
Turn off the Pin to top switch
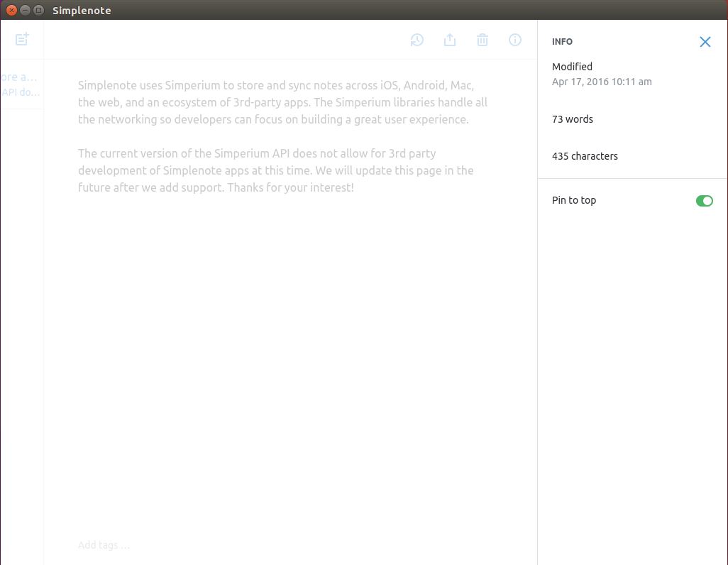pos(704,201)
